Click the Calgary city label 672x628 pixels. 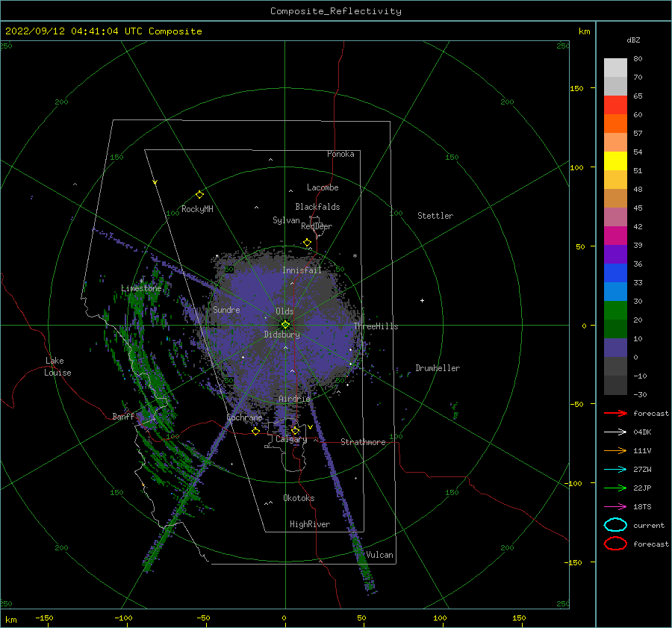tap(291, 439)
